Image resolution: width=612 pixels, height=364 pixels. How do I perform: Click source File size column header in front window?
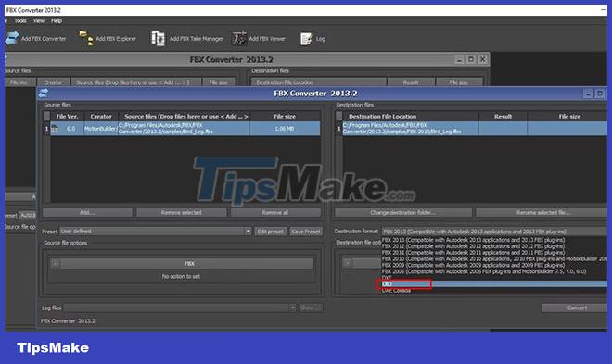point(285,116)
